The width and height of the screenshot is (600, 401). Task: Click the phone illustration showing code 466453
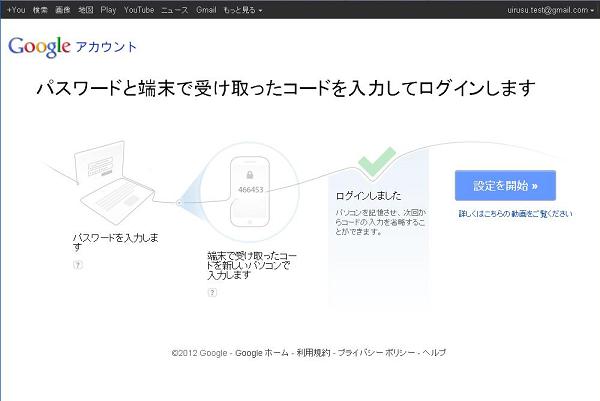coord(250,192)
